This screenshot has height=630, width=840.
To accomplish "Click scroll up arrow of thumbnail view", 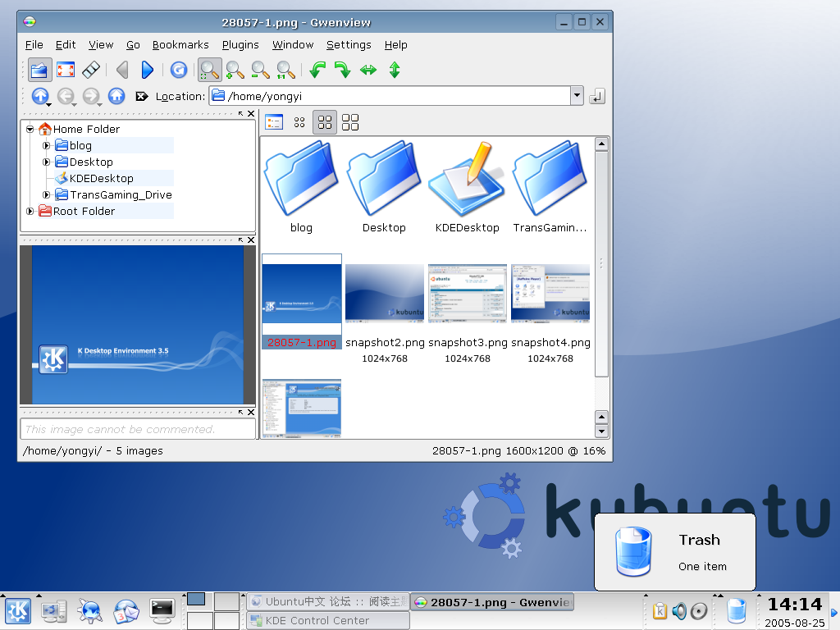I will (601, 144).
